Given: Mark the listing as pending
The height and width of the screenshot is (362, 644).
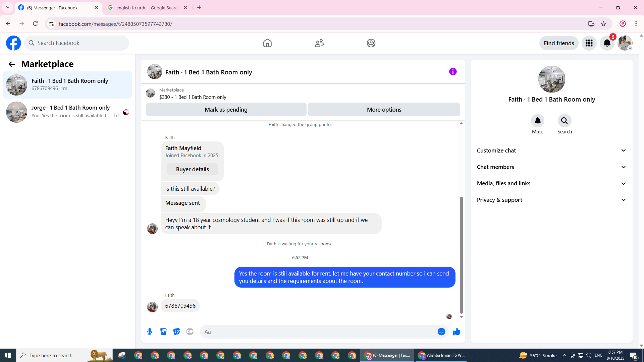Looking at the screenshot, I should [x=226, y=110].
